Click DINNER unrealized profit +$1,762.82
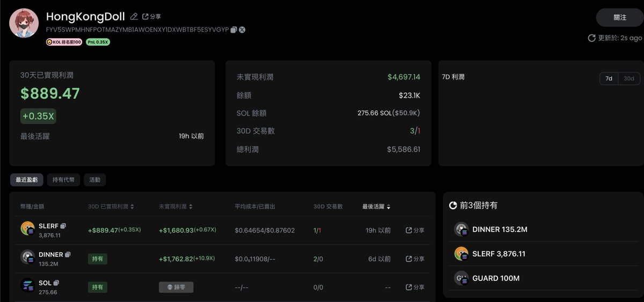This screenshot has height=302, width=644. click(x=176, y=258)
